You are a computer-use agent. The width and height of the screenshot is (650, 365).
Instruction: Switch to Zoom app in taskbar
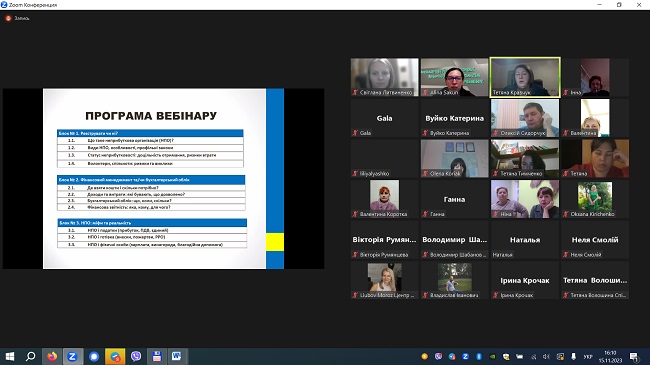click(73, 356)
